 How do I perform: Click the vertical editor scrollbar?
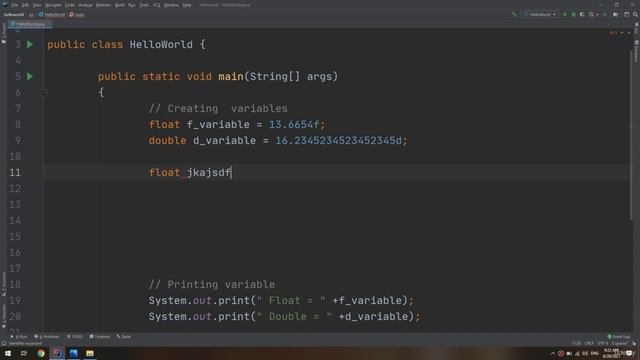point(631,135)
